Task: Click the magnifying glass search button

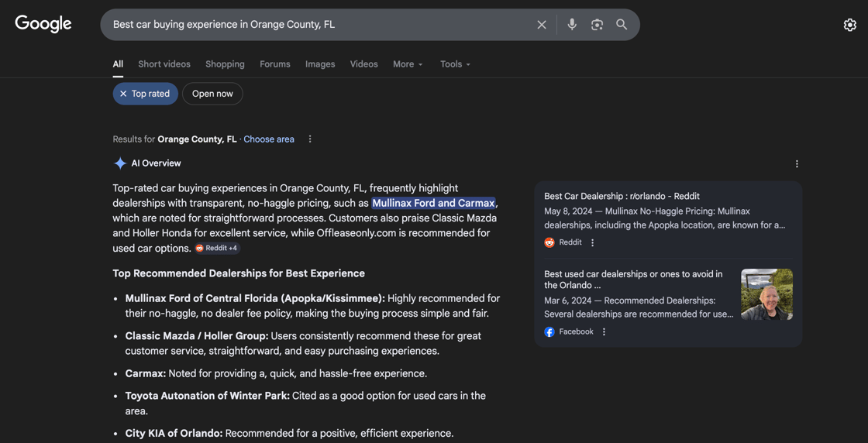Action: 622,25
